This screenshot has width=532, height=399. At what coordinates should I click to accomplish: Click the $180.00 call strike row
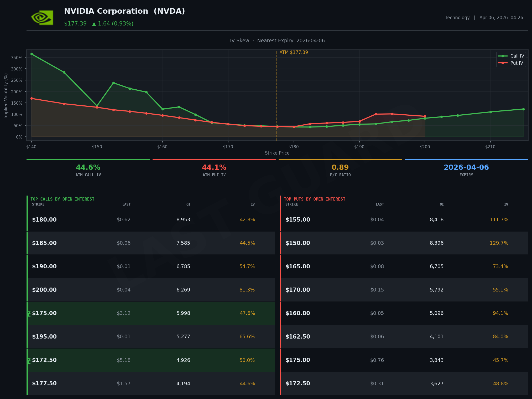pos(151,220)
